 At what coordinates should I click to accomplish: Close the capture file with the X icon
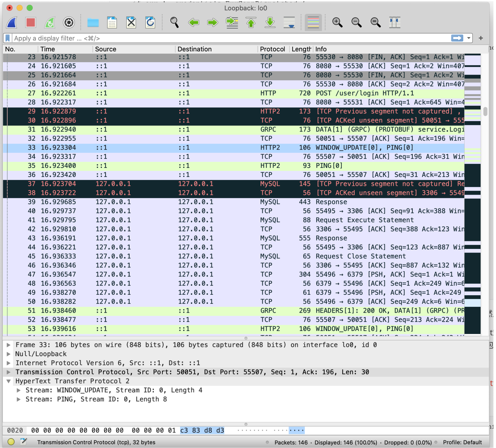pos(131,23)
